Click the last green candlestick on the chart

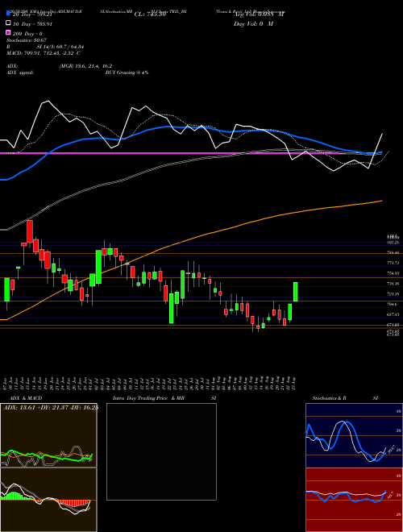296,292
